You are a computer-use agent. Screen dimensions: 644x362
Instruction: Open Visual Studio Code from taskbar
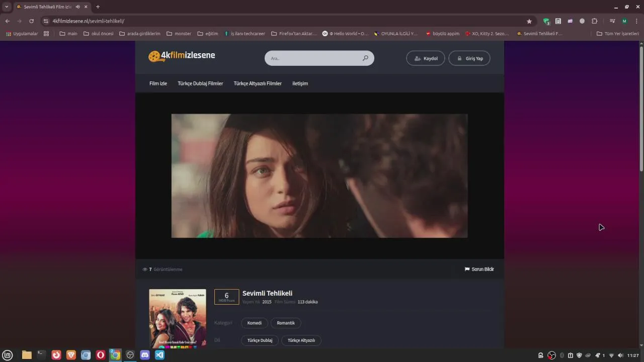click(x=159, y=355)
